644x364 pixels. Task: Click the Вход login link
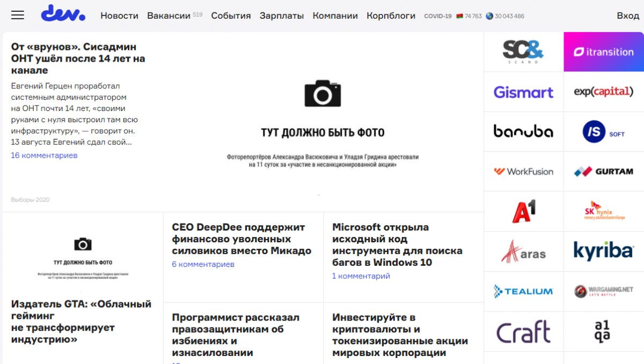coord(627,16)
